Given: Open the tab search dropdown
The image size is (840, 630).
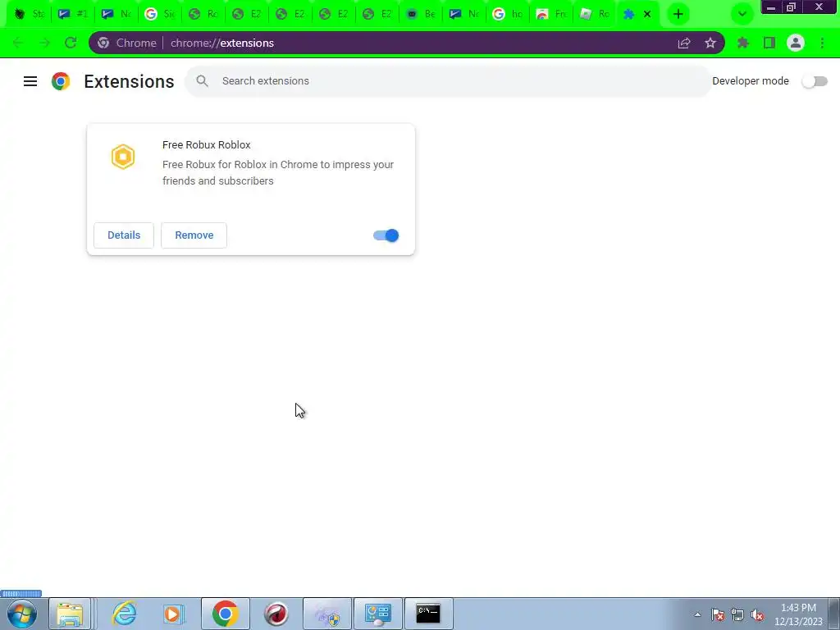Looking at the screenshot, I should pos(742,14).
